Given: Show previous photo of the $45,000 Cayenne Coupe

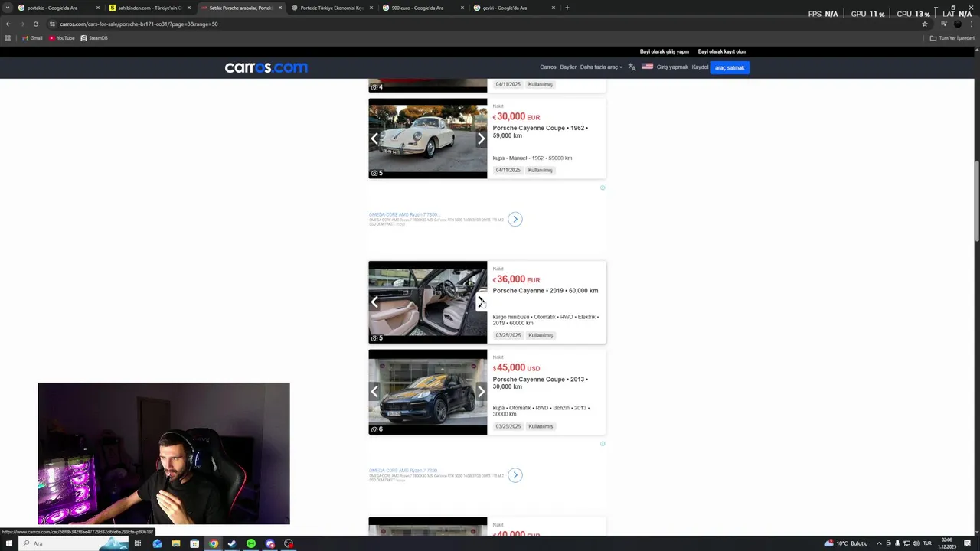Looking at the screenshot, I should click(x=374, y=391).
